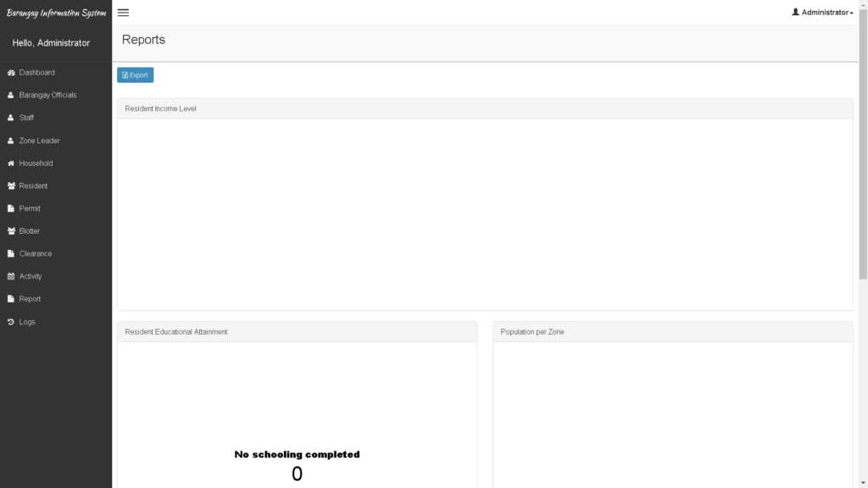Click the Activity calendar icon
The width and height of the screenshot is (868, 488).
(12, 275)
